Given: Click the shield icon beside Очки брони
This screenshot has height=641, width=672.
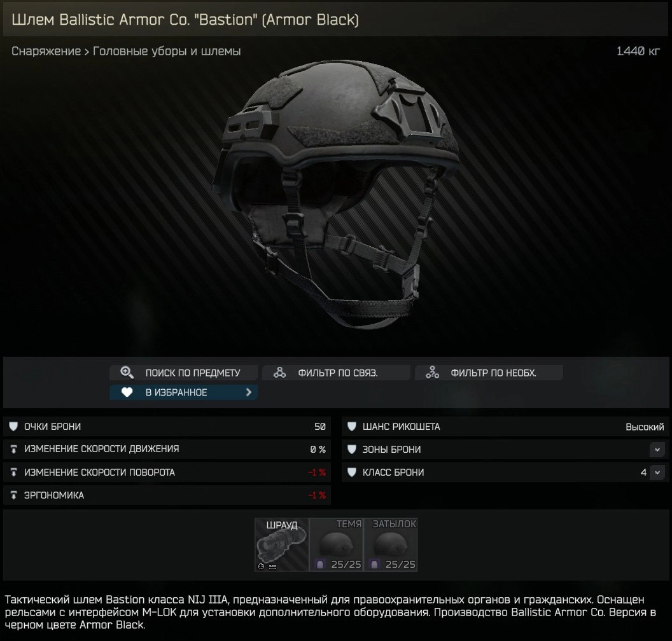Looking at the screenshot, I should (14, 427).
